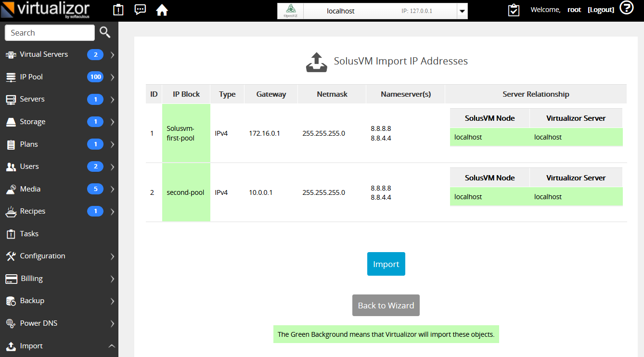Click the Plans clipboard sidebar icon
Image resolution: width=644 pixels, height=357 pixels.
[11, 144]
